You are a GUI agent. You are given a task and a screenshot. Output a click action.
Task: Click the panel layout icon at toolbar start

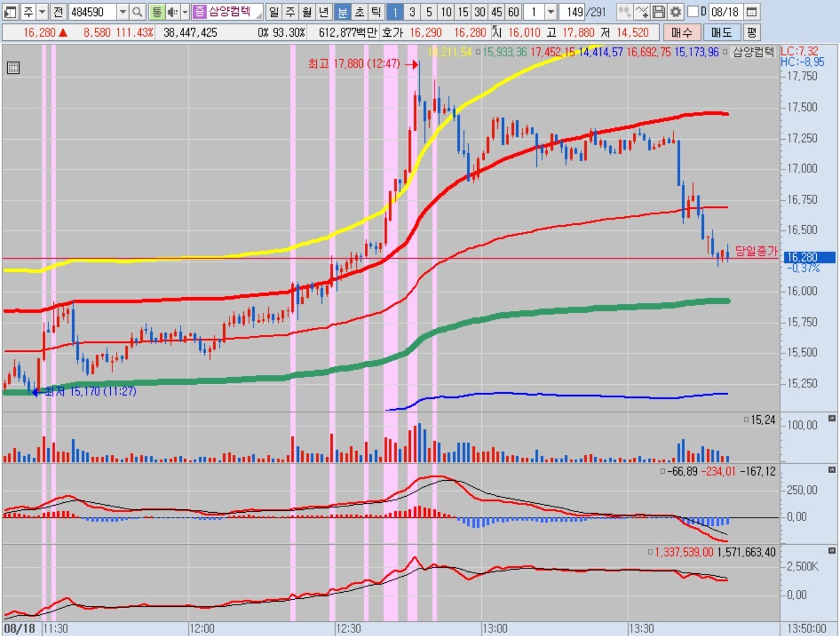(11, 11)
